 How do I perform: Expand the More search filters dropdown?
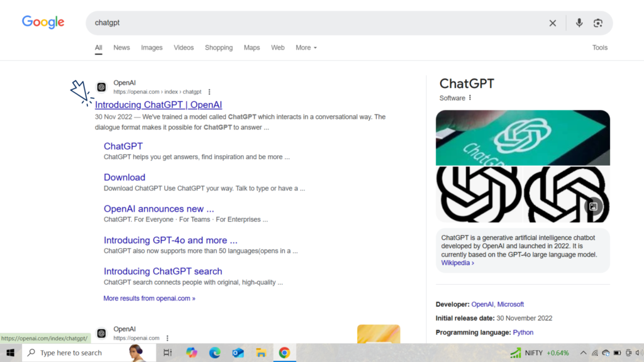tap(306, 48)
